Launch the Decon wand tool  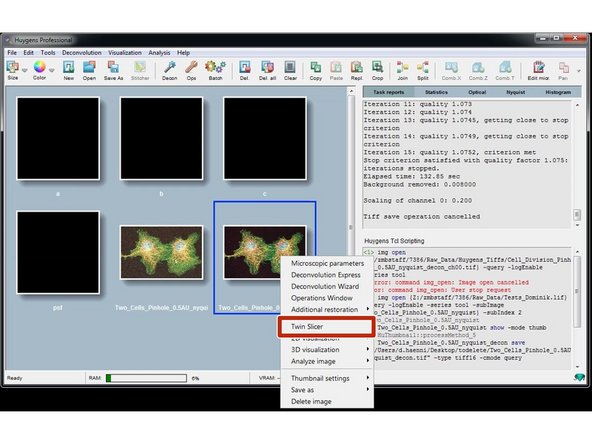click(170, 70)
